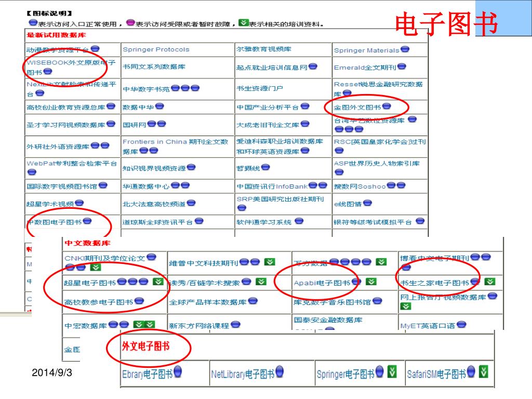Screen dimensions: 532x399
Task: Open the 库克数字音乐图书馆 link
Action: point(332,302)
